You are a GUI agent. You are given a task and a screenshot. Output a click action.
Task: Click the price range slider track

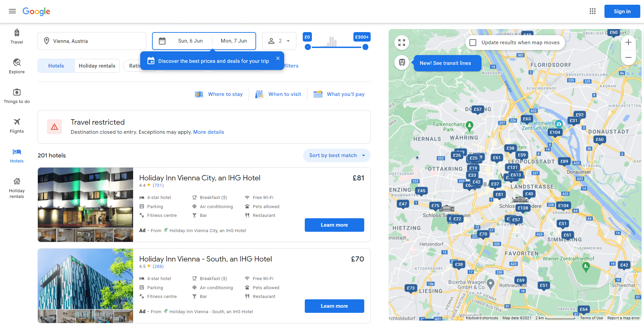click(337, 47)
